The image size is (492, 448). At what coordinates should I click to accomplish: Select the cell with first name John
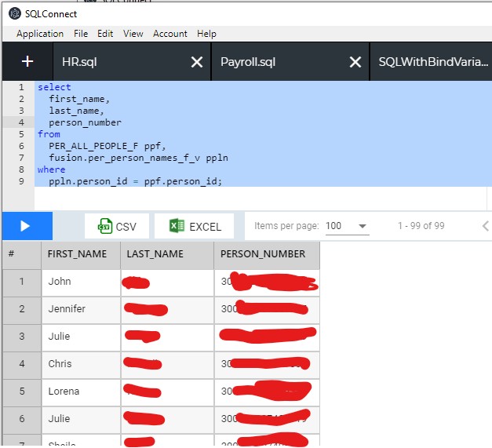click(81, 282)
